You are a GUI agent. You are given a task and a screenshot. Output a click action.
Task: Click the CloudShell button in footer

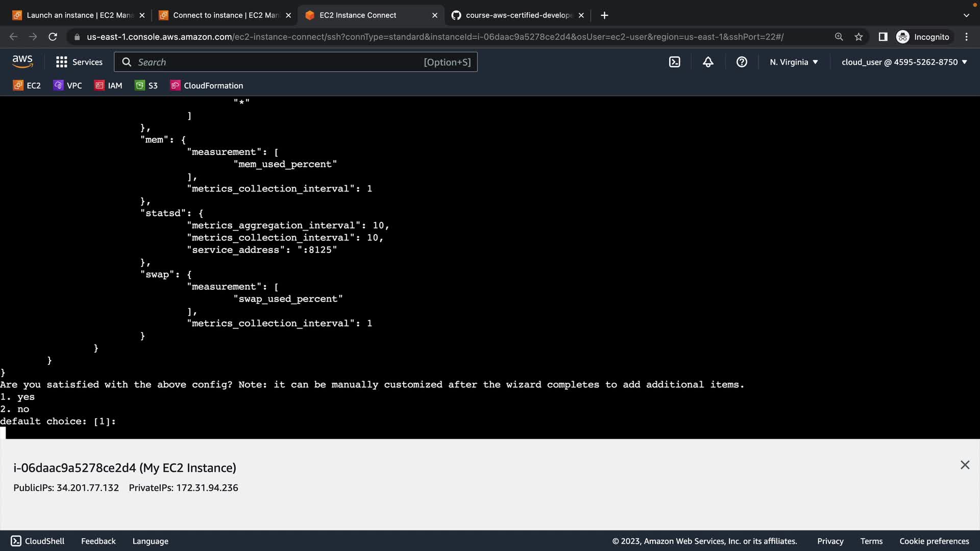(38, 541)
